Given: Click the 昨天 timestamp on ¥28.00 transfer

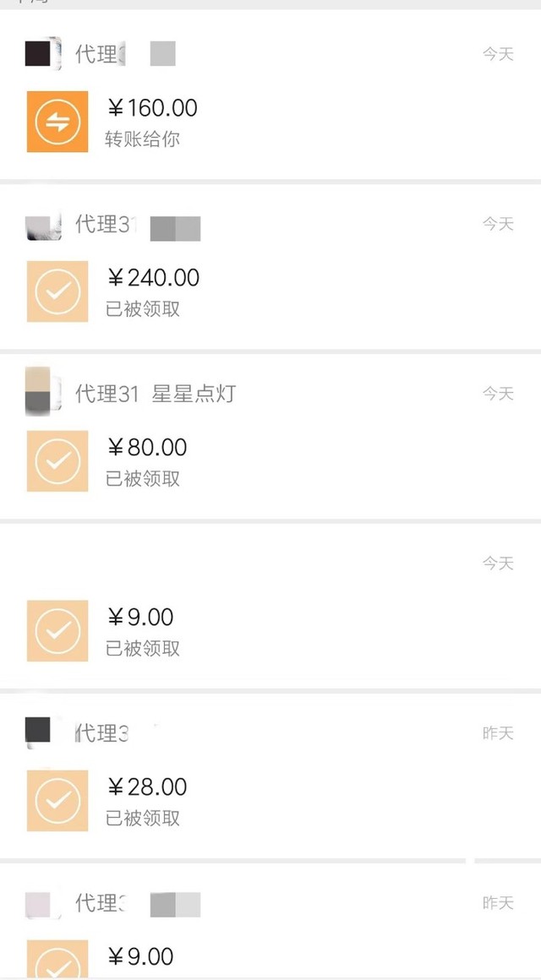Looking at the screenshot, I should [498, 733].
